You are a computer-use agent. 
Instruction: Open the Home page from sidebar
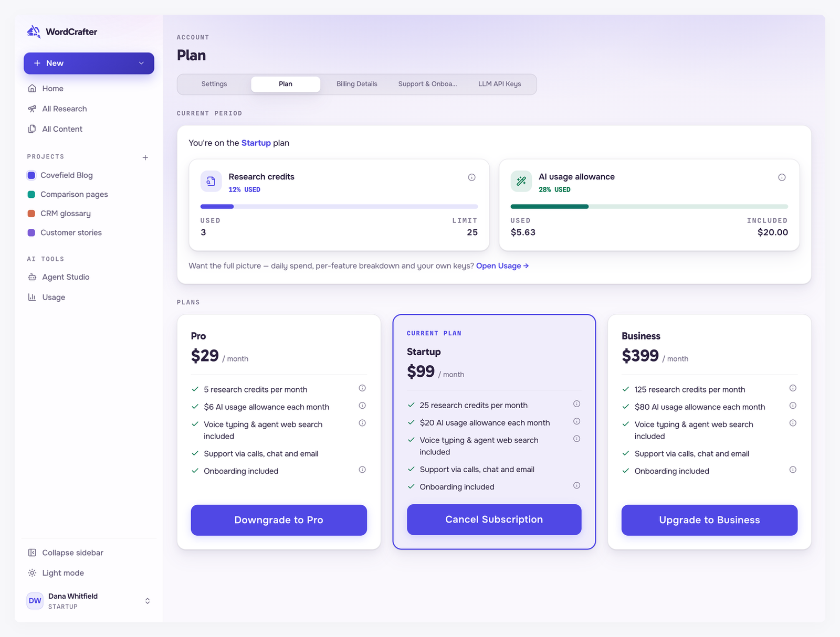(89, 89)
